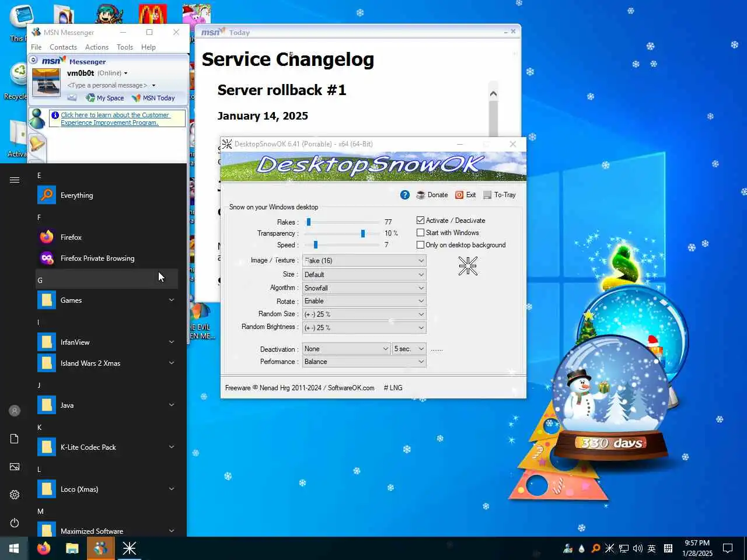
Task: Click DesktopSnowOK snowflake taskbar button
Action: click(130, 548)
